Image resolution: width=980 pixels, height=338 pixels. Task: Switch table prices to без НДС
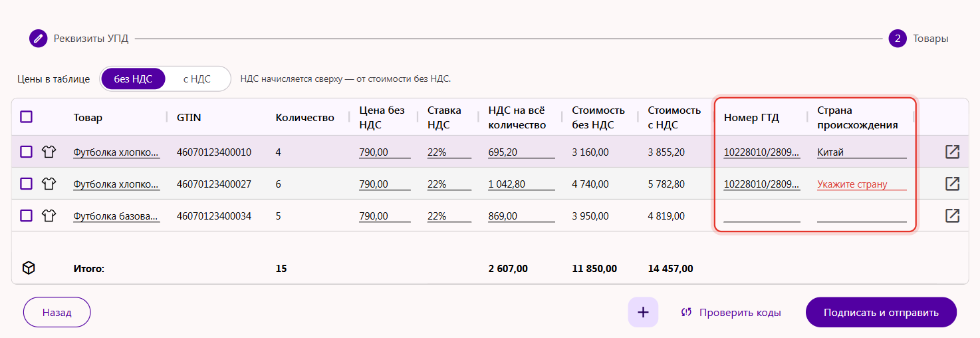(x=133, y=79)
